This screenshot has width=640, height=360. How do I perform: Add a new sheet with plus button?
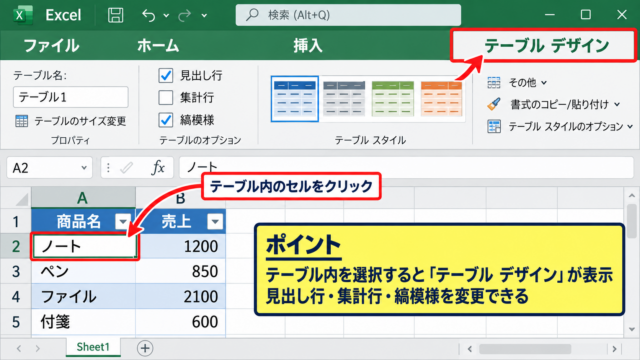[145, 348]
